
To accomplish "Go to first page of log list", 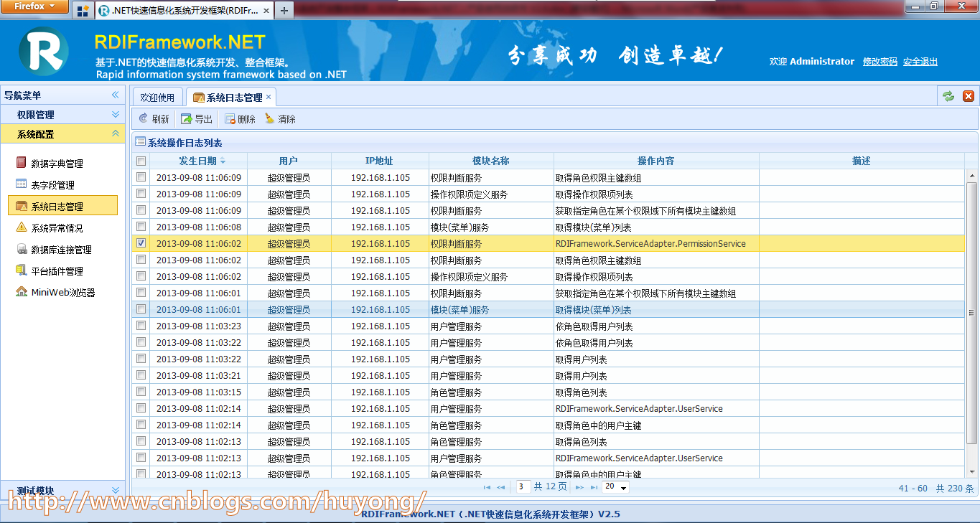I will (487, 487).
